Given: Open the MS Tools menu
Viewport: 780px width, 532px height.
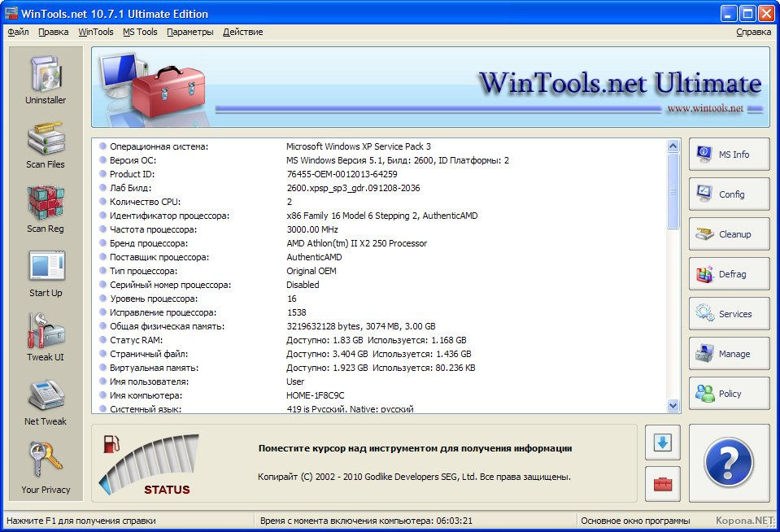Looking at the screenshot, I should click(140, 32).
